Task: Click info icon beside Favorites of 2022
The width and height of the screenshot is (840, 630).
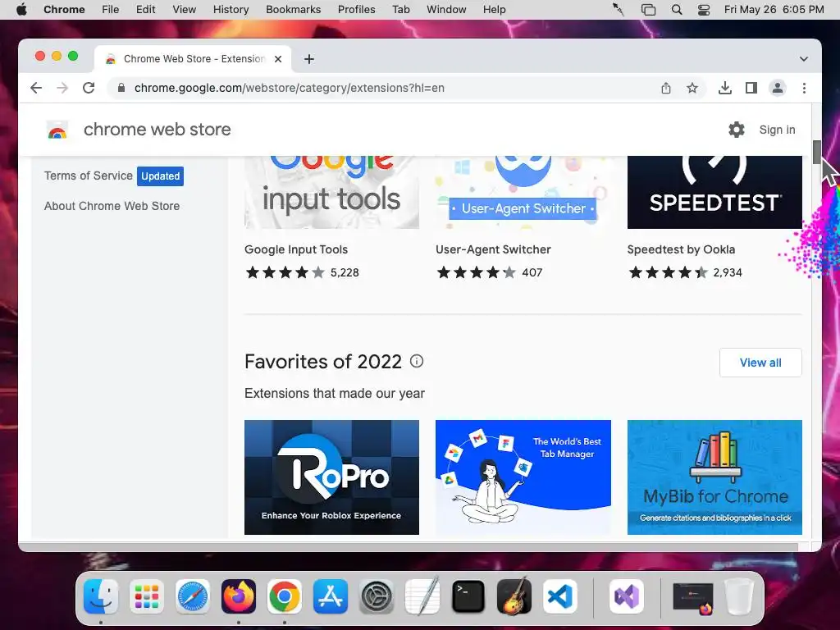Action: click(417, 361)
